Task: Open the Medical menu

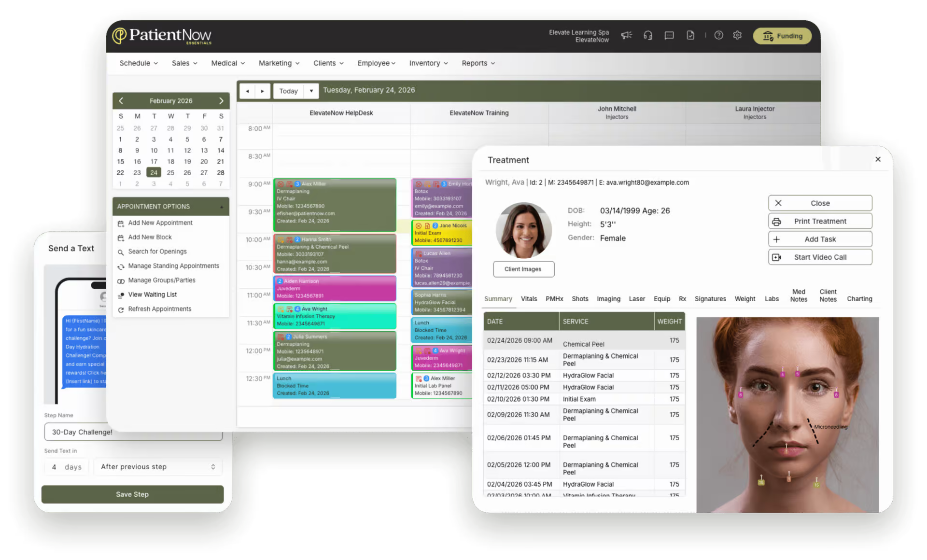Action: coord(228,63)
